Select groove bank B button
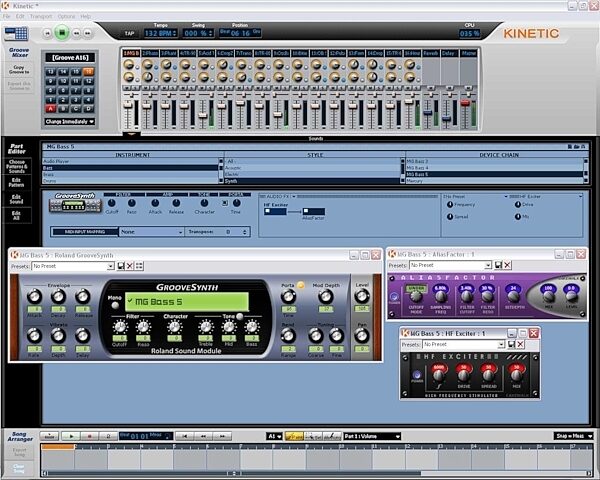 point(63,109)
